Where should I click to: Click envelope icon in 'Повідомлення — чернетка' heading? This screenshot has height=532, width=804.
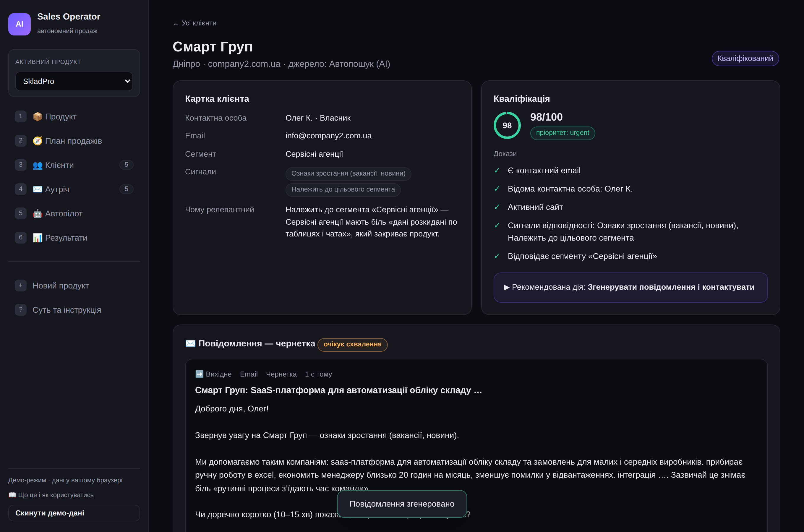pos(190,343)
